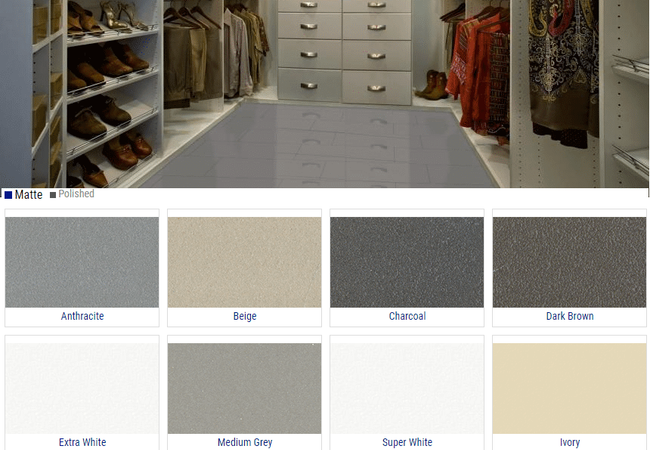
Task: Click the blue square icon beside Matte
Action: tap(8, 195)
